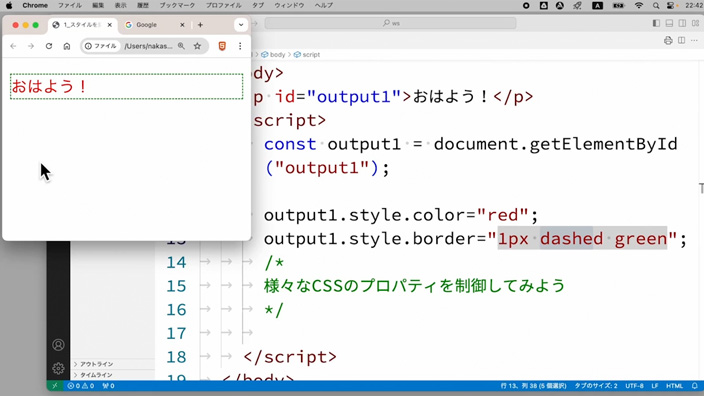Change LF end of line sequence
The height and width of the screenshot is (396, 704).
655,386
